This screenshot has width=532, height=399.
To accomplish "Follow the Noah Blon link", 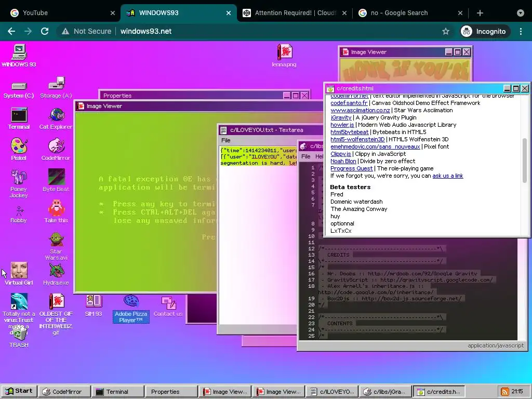I will (x=343, y=161).
